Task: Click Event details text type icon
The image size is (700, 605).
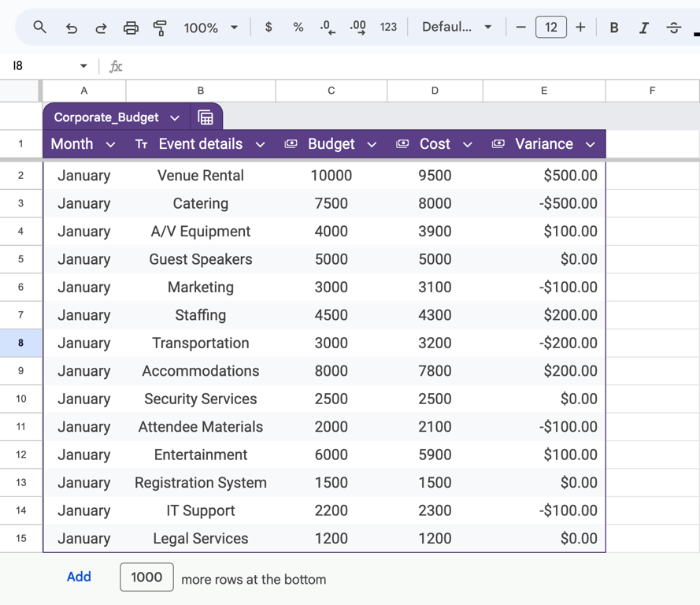Action: click(142, 144)
